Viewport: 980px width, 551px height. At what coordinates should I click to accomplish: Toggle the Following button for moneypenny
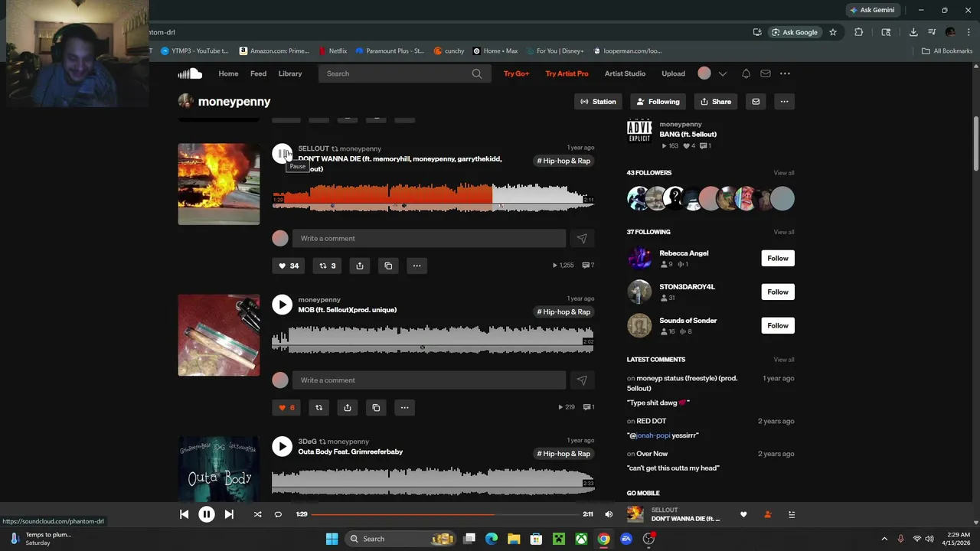658,101
